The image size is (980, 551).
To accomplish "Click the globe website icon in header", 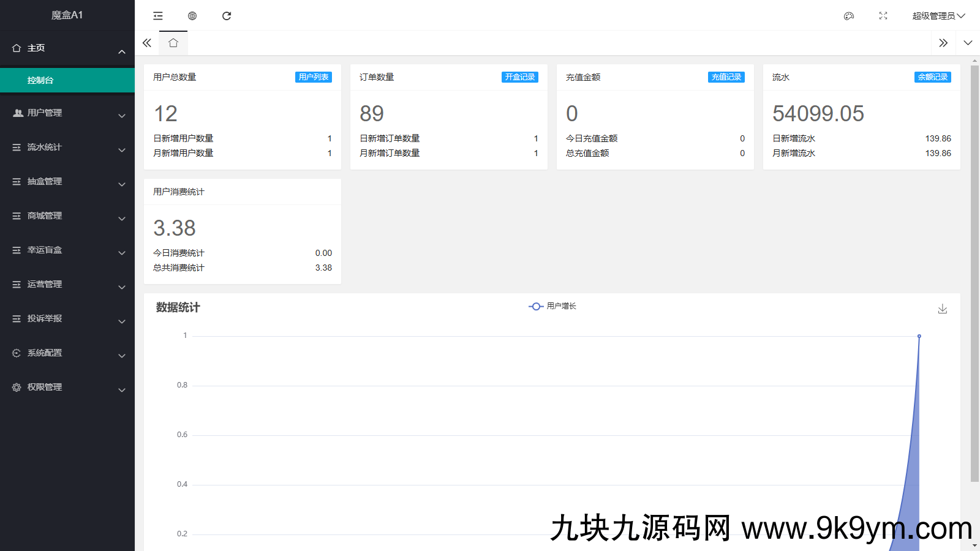I will click(192, 16).
